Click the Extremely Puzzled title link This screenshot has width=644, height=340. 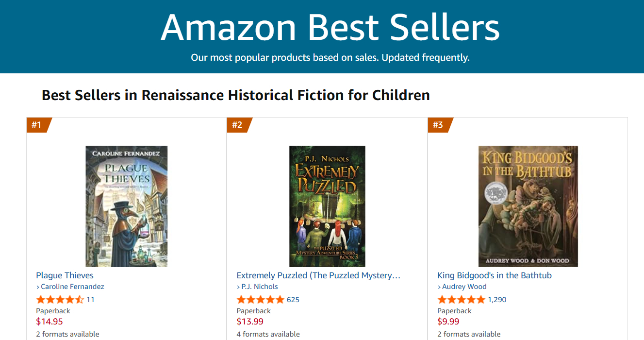pyautogui.click(x=318, y=275)
